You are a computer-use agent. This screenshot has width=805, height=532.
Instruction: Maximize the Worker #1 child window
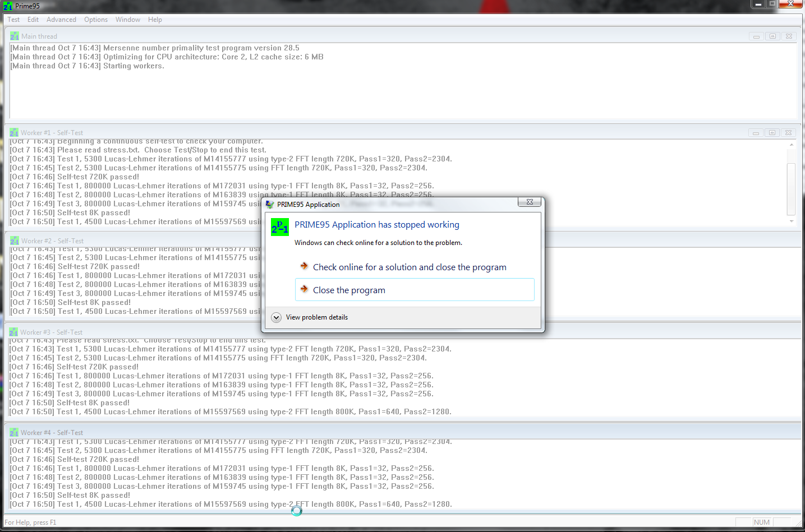[x=772, y=133]
